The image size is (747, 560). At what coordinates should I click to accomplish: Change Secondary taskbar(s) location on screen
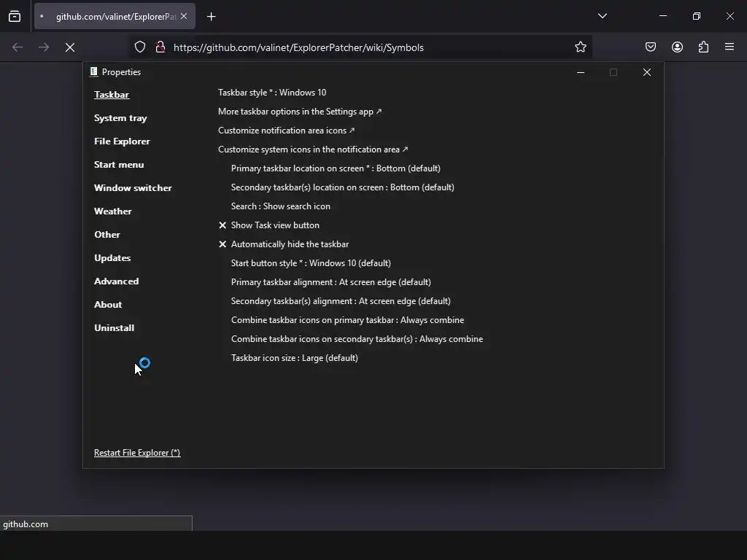click(343, 187)
